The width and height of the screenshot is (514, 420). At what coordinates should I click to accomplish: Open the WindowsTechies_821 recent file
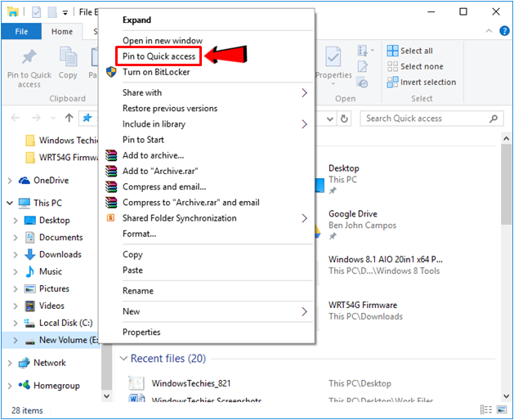tap(191, 383)
